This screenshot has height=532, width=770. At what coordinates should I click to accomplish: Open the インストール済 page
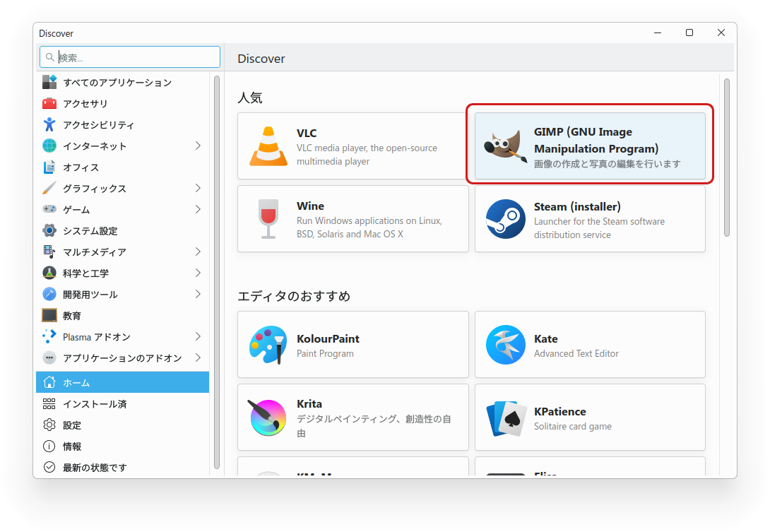(x=122, y=404)
